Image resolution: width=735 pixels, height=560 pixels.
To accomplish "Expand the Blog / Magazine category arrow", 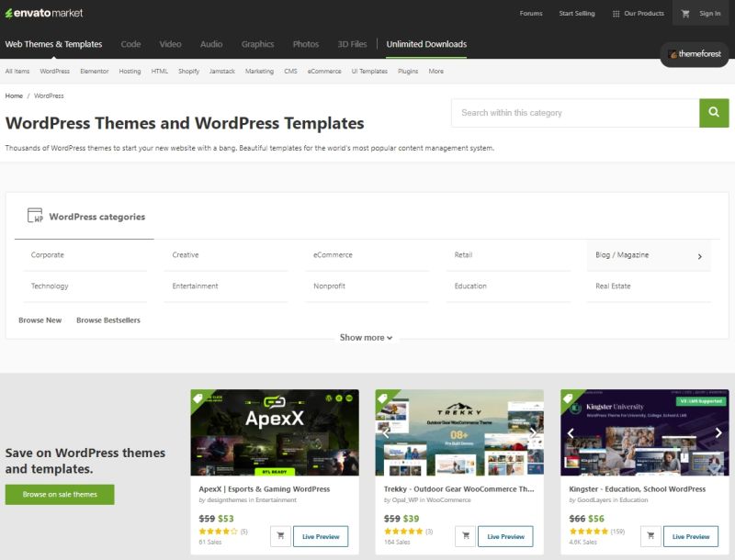I will [699, 256].
